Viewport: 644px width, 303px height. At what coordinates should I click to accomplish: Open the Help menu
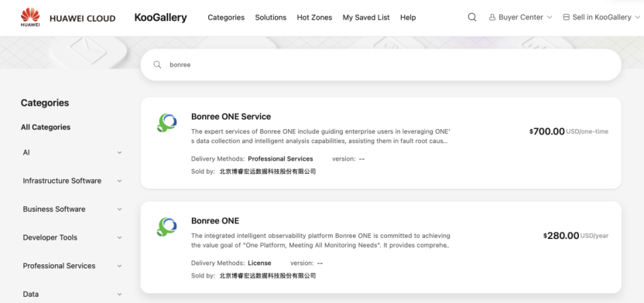pyautogui.click(x=408, y=18)
